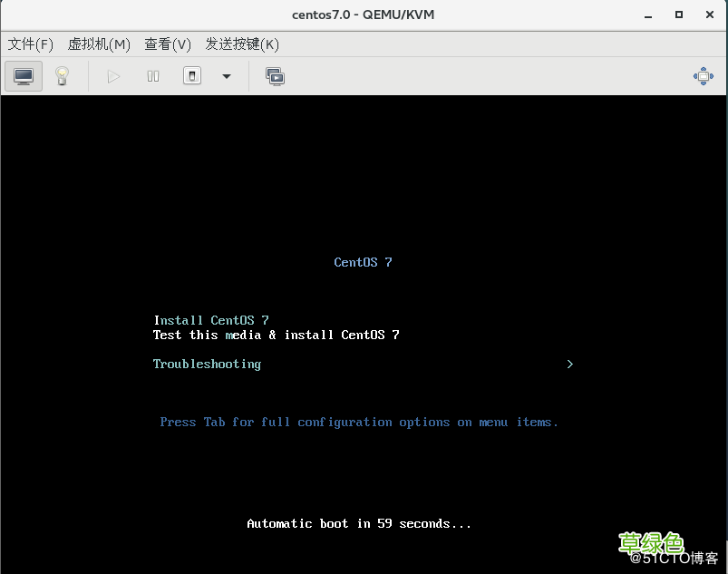728x574 pixels.
Task: Show virtual hardware details lightbulb
Action: (x=63, y=76)
